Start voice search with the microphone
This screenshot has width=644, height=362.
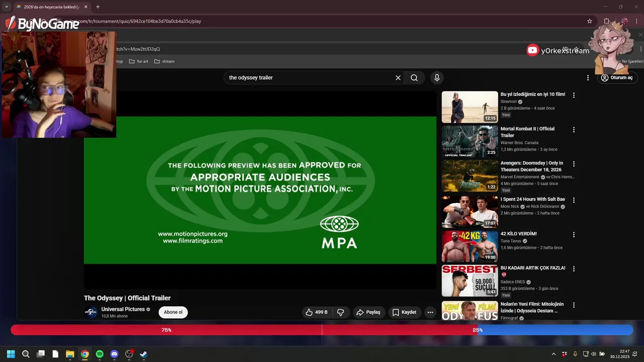[437, 78]
